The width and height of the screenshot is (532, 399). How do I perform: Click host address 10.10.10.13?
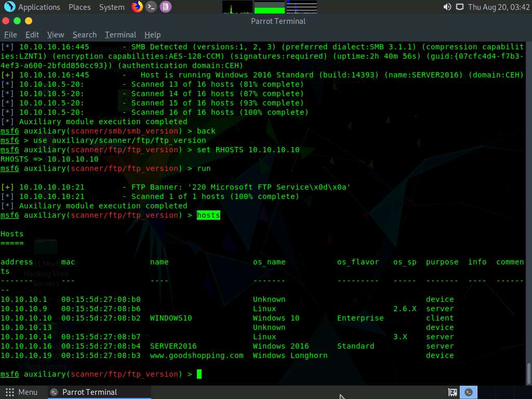point(26,327)
